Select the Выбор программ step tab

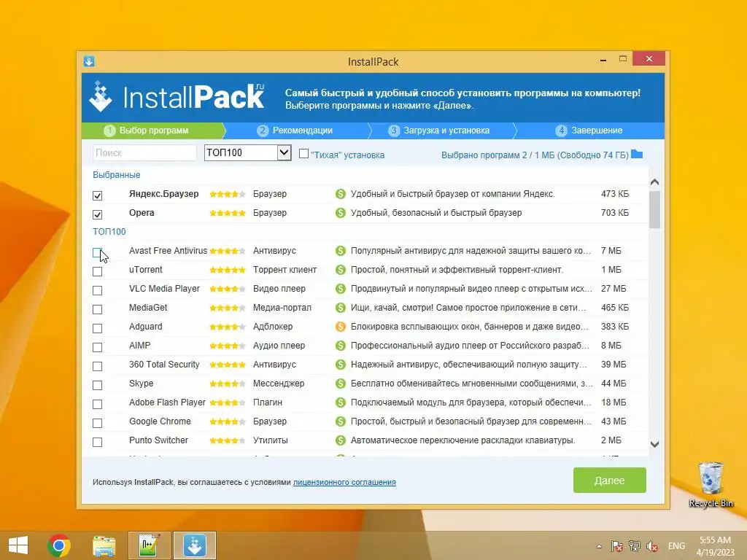click(152, 131)
